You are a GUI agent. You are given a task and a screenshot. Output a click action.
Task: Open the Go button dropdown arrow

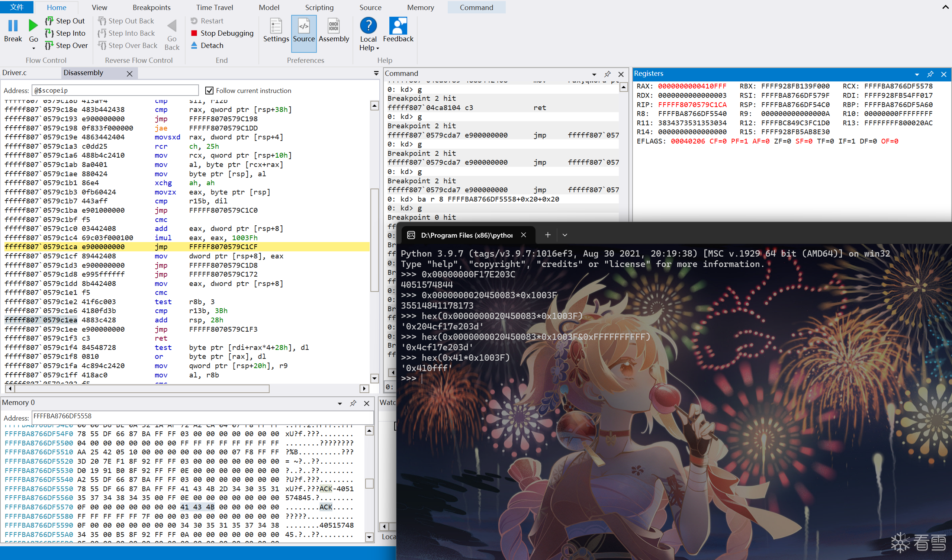point(33,48)
